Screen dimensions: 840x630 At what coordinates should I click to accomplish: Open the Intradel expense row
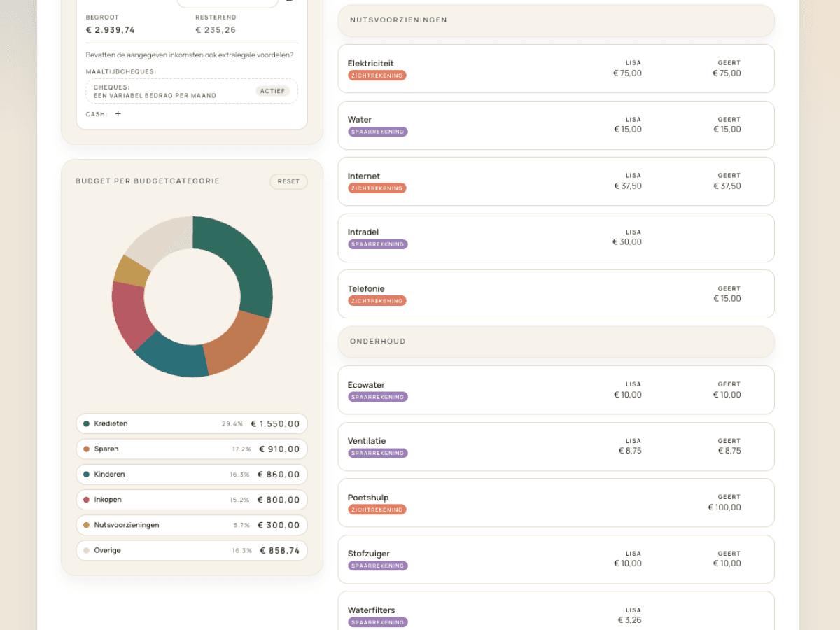[556, 238]
